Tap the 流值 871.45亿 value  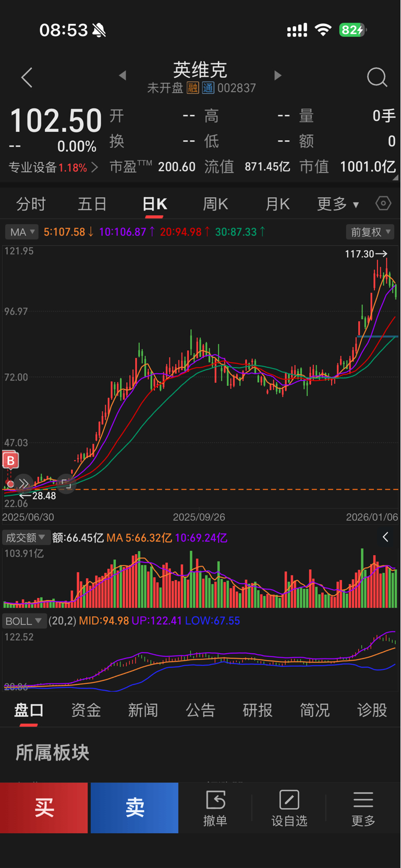tap(267, 167)
